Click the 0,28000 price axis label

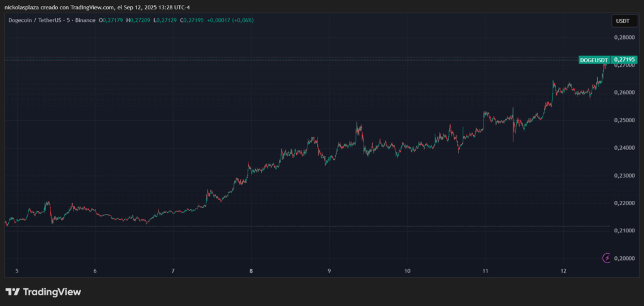click(x=625, y=37)
